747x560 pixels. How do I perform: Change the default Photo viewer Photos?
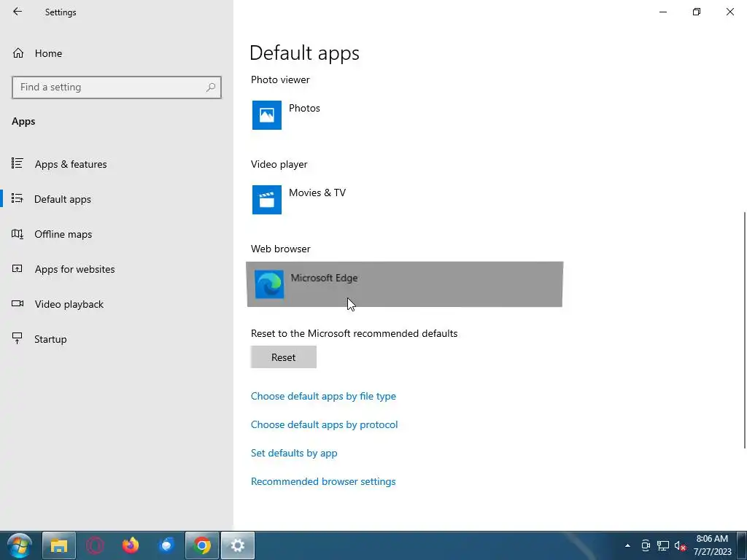tap(304, 108)
